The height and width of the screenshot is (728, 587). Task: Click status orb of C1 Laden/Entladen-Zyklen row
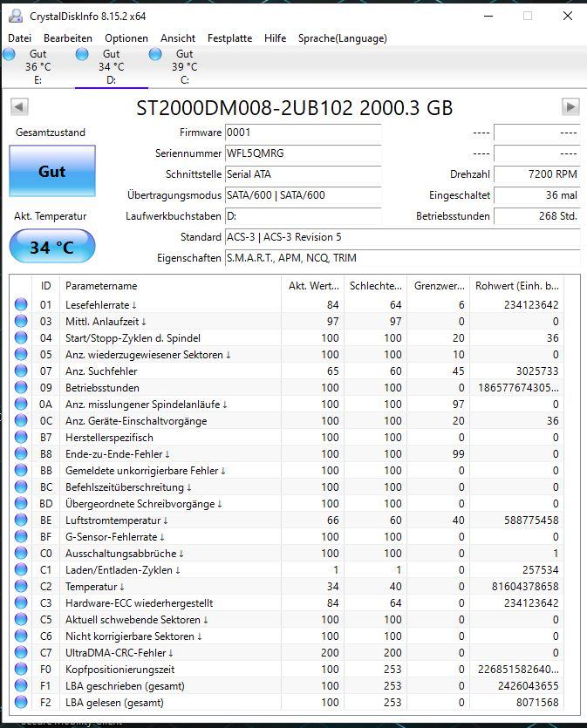coord(21,569)
